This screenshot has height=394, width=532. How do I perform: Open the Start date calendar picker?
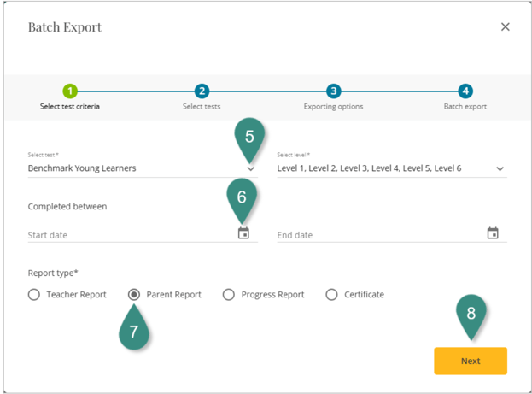(x=243, y=233)
